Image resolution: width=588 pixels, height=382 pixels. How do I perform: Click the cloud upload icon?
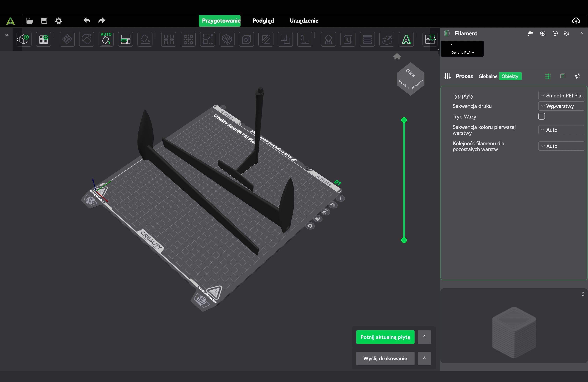pos(576,21)
